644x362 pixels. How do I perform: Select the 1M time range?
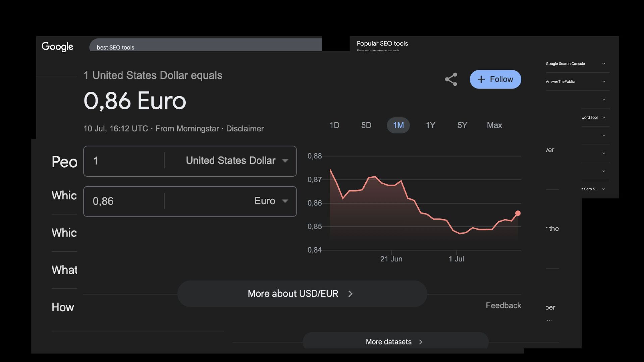point(398,125)
